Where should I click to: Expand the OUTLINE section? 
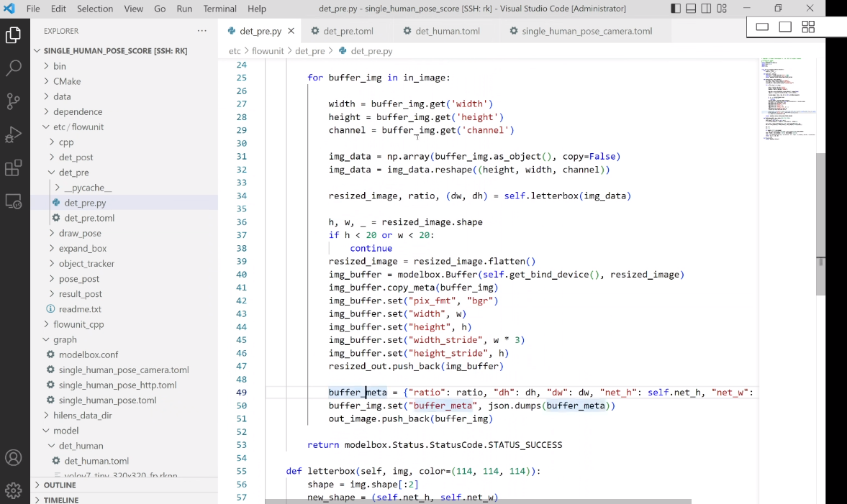pos(60,485)
